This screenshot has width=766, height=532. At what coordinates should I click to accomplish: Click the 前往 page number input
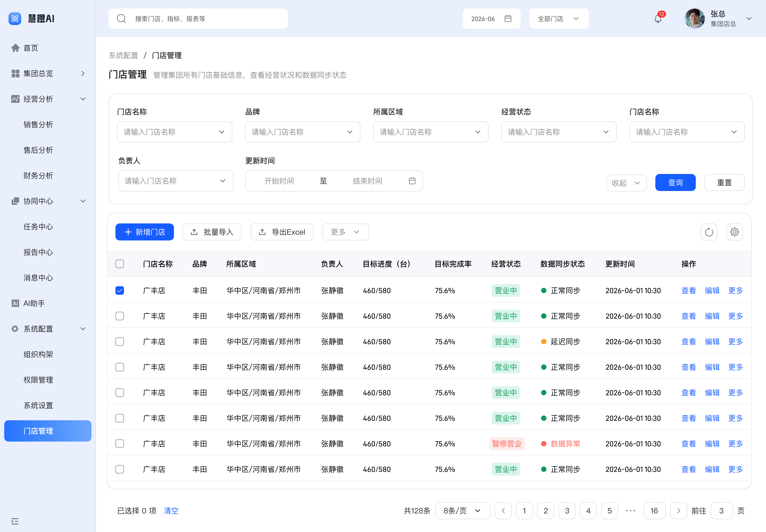pos(721,511)
